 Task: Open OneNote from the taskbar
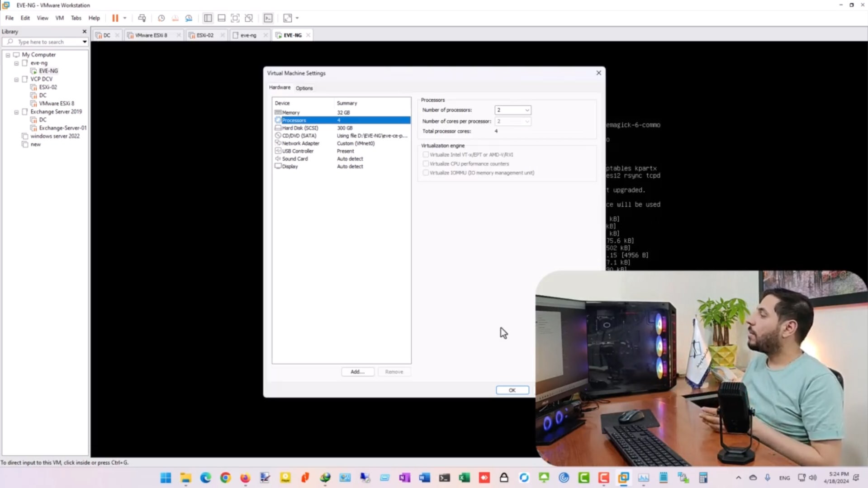(x=404, y=478)
